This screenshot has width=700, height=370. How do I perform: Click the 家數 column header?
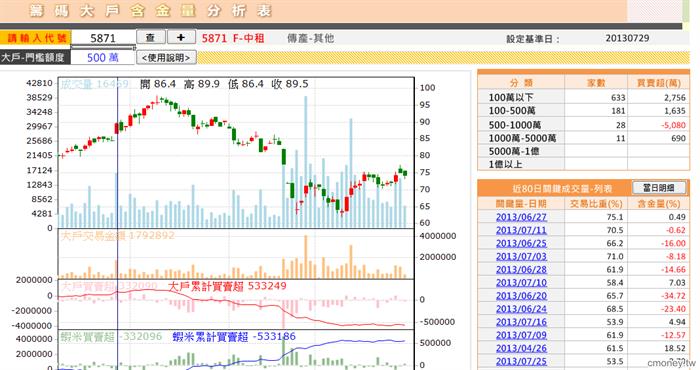coord(596,83)
